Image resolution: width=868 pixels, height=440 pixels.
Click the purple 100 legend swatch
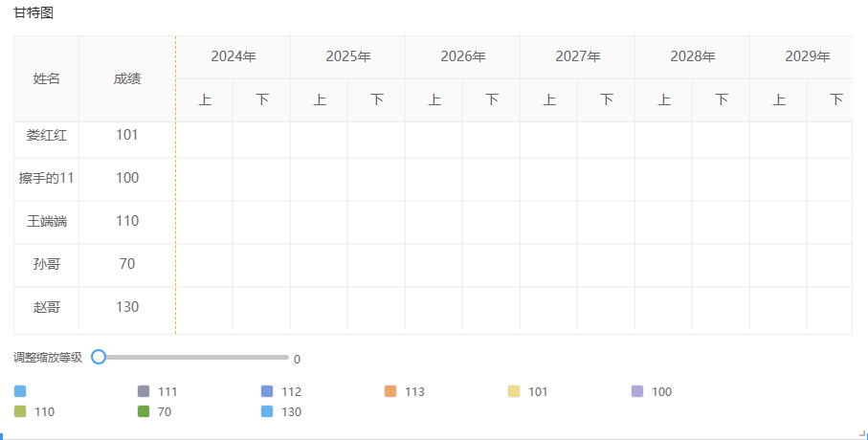(637, 391)
